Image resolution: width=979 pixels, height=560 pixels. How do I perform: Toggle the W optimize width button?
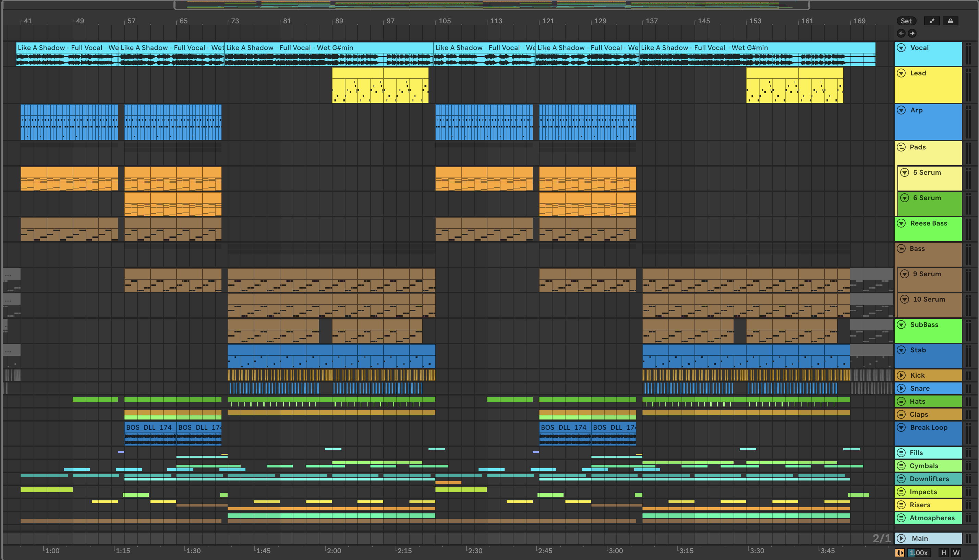956,553
